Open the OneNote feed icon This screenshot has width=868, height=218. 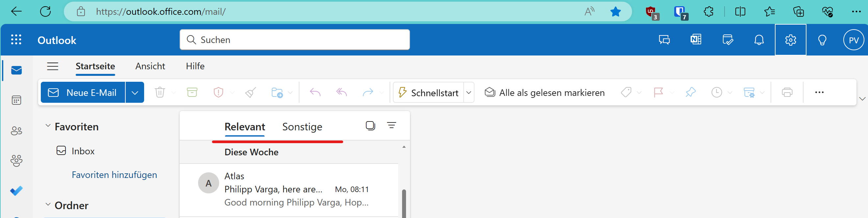(x=696, y=40)
